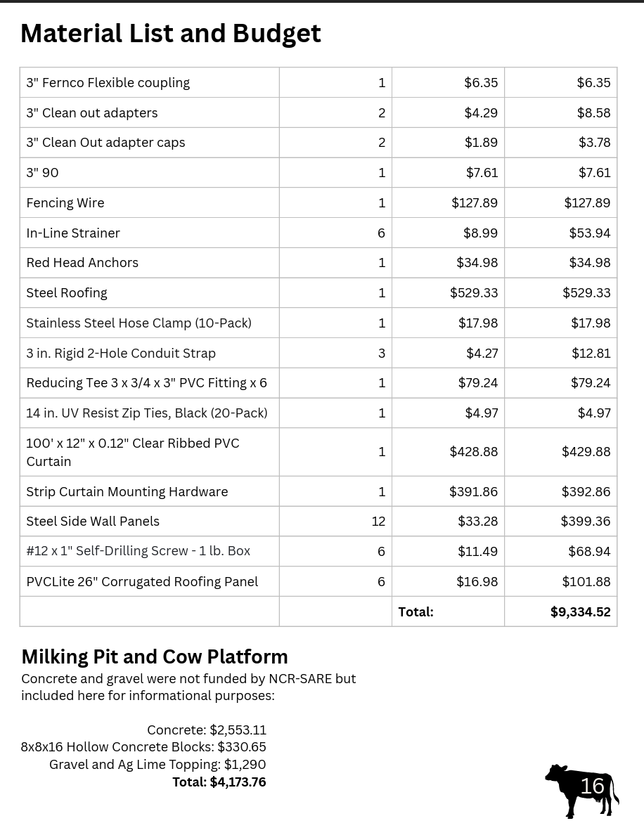Click the Steel Side Wall Panels quantity 12
Image resolution: width=644 pixels, height=835 pixels.
[x=378, y=521]
